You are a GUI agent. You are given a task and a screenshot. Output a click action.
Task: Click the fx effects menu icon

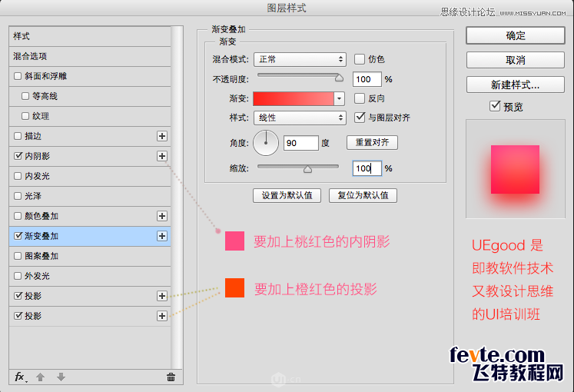(x=20, y=377)
